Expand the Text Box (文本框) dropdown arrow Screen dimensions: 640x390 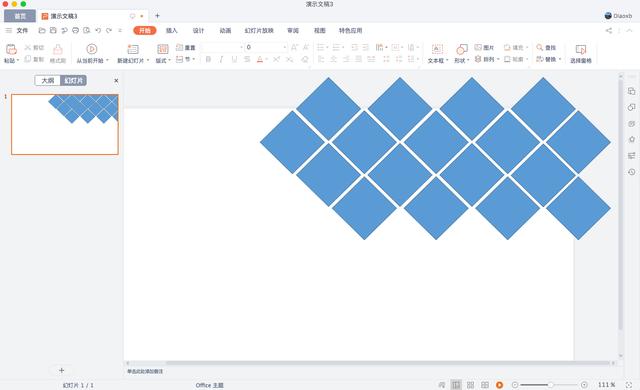pos(447,60)
